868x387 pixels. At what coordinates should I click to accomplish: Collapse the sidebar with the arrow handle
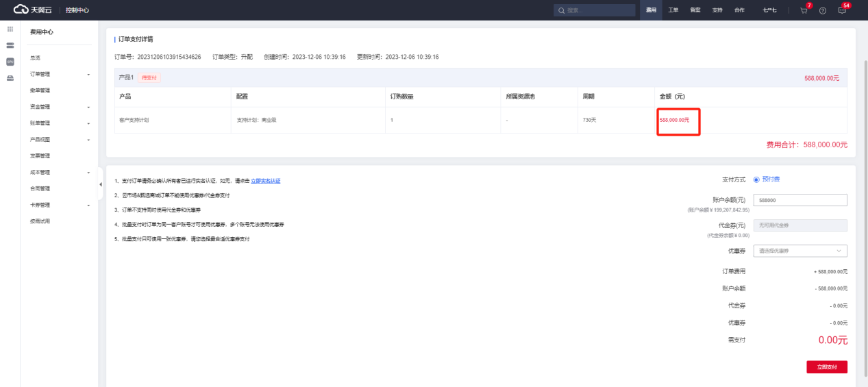click(101, 184)
